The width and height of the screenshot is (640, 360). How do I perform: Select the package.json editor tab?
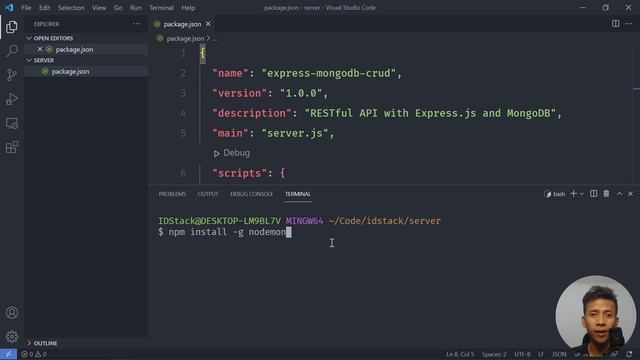click(x=182, y=24)
